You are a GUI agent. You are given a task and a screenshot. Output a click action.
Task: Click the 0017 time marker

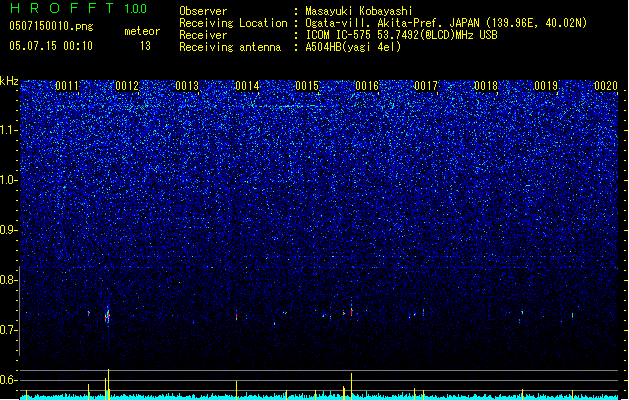(x=426, y=86)
